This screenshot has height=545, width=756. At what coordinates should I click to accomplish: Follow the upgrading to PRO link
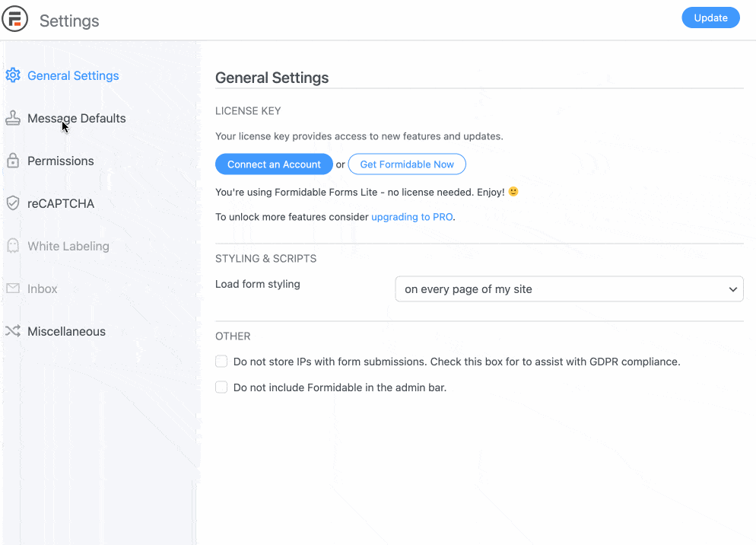(412, 217)
